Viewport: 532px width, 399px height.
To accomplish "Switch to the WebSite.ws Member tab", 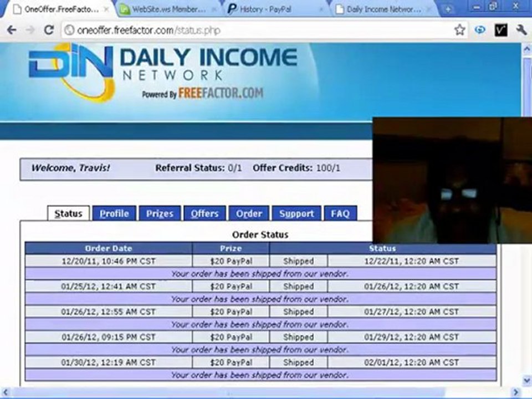I will coord(168,9).
